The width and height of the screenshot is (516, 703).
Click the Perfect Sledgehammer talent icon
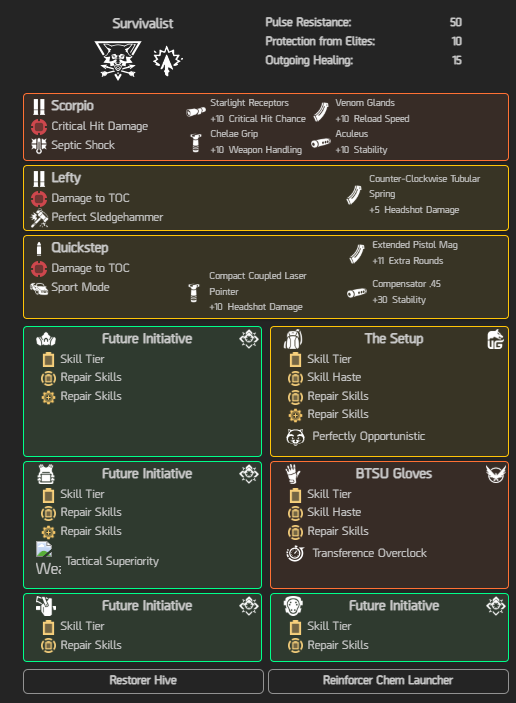39,217
